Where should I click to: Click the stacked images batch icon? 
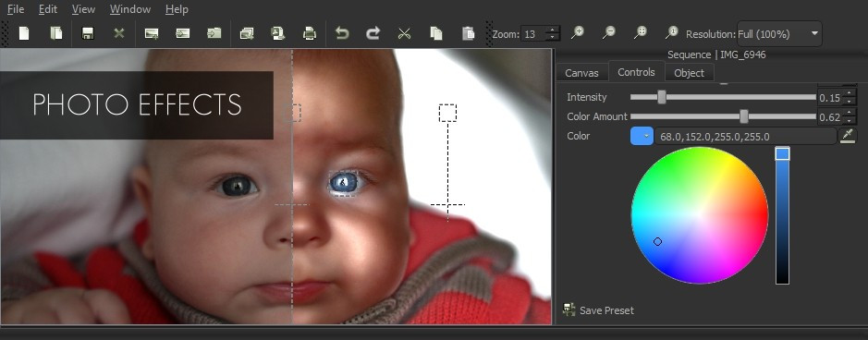[x=246, y=34]
